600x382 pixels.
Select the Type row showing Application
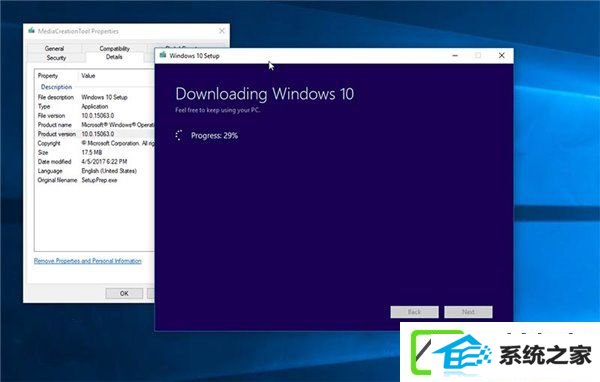click(x=95, y=106)
